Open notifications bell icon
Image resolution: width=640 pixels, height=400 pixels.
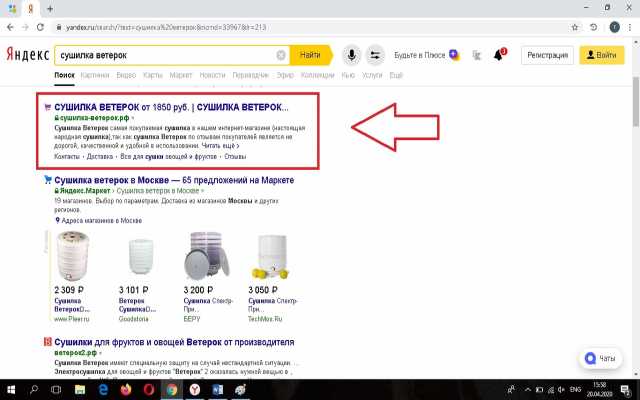click(x=499, y=54)
